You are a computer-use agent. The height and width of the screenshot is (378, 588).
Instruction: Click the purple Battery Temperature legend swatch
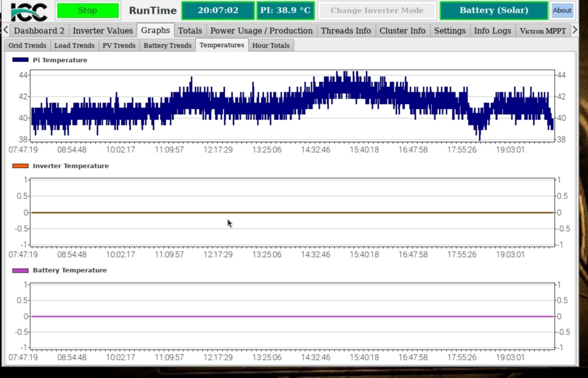pos(20,270)
